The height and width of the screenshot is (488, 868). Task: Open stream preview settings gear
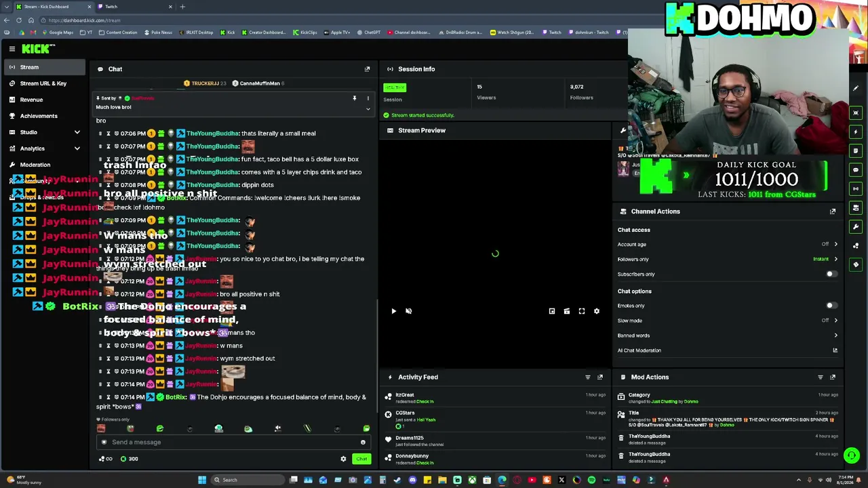597,311
